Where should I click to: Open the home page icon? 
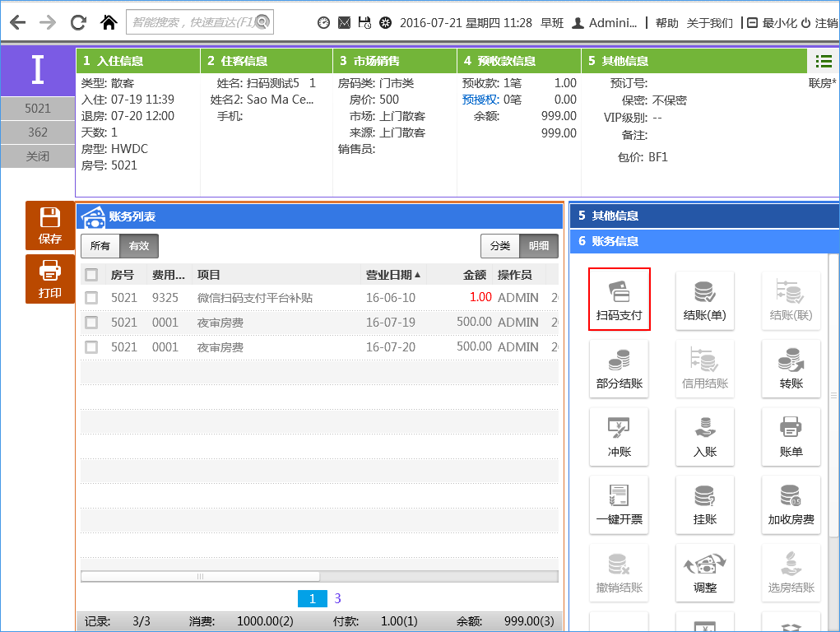(x=109, y=22)
